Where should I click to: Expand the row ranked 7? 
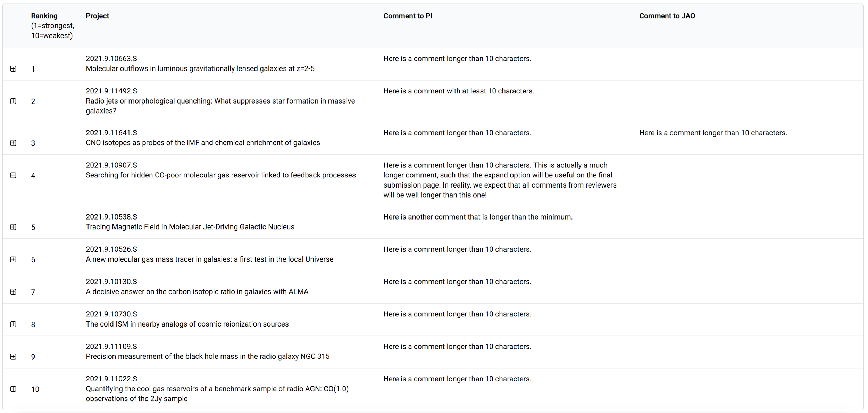click(13, 292)
